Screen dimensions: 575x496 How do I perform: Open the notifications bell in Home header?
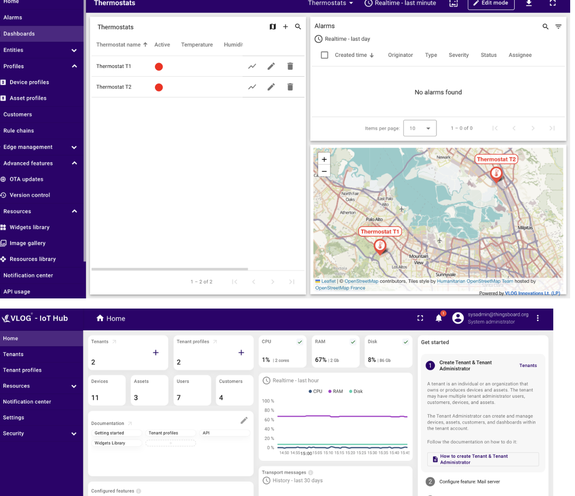(x=439, y=318)
